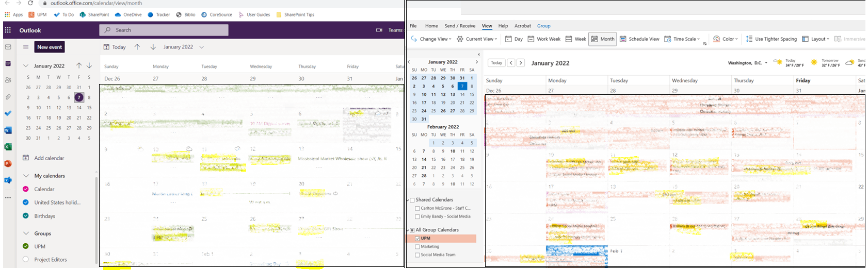
Task: Toggle Calendar visibility in My calendars
Action: (x=26, y=189)
